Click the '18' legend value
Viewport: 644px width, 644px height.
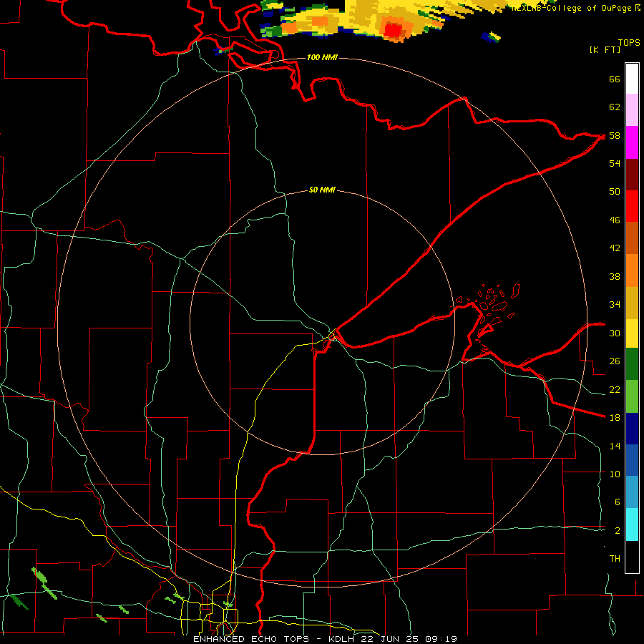(615, 418)
